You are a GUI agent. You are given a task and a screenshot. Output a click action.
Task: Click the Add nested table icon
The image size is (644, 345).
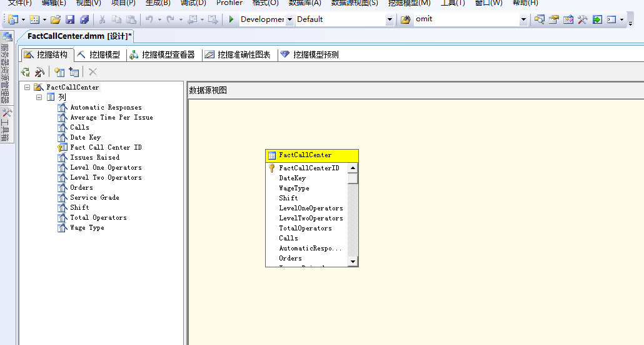(74, 73)
